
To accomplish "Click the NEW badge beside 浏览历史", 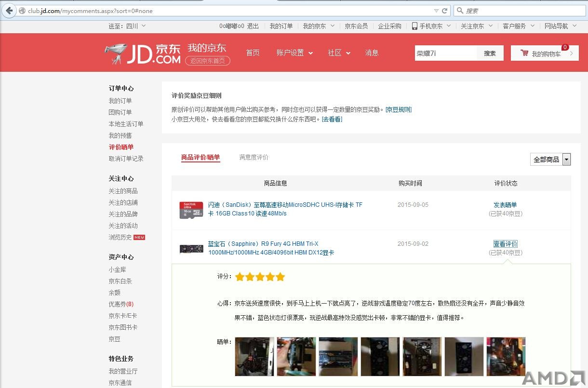I will 139,237.
